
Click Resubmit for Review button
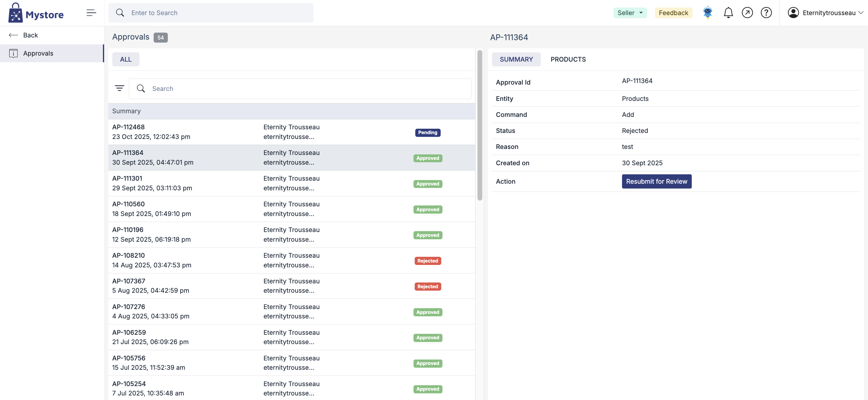pyautogui.click(x=656, y=182)
